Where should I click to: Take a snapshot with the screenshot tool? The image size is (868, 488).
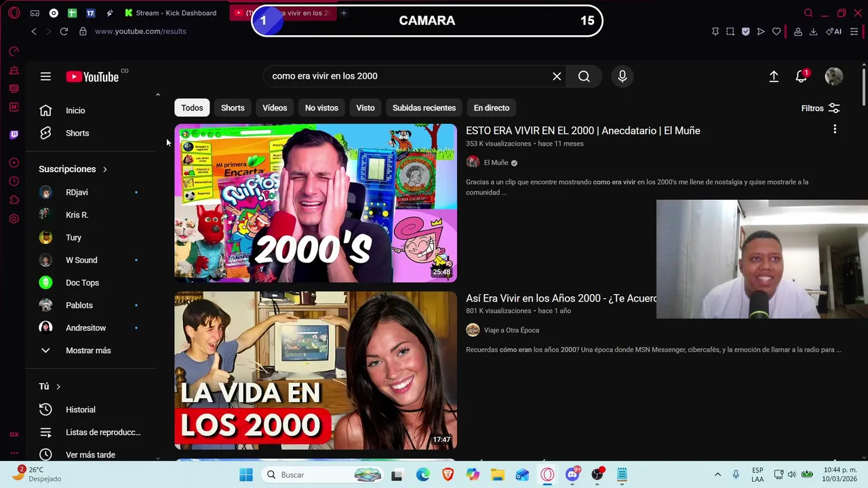[x=730, y=31]
